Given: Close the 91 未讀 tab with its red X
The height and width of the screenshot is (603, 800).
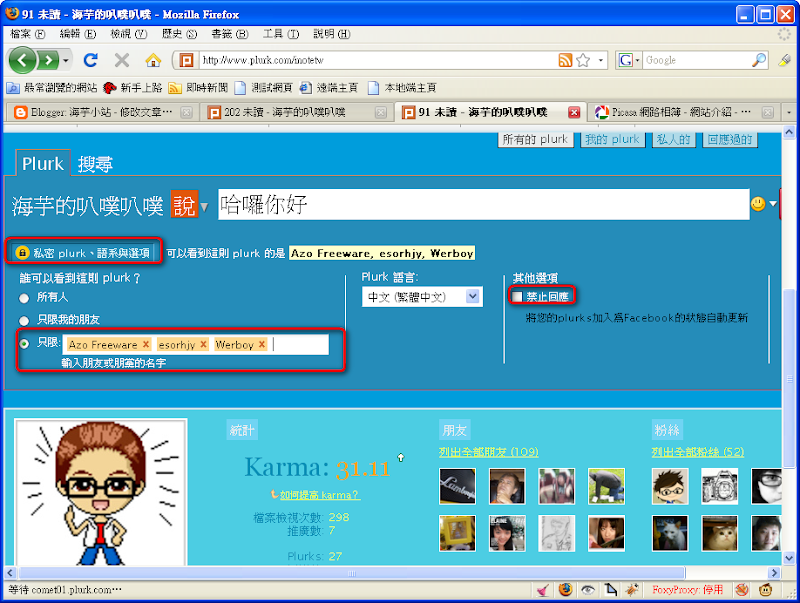Looking at the screenshot, I should point(573,112).
